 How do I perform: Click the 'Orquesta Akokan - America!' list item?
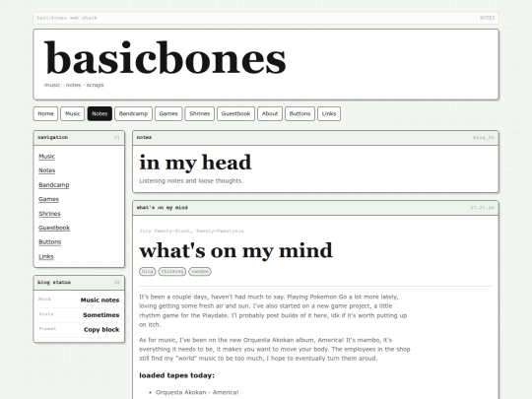click(197, 392)
